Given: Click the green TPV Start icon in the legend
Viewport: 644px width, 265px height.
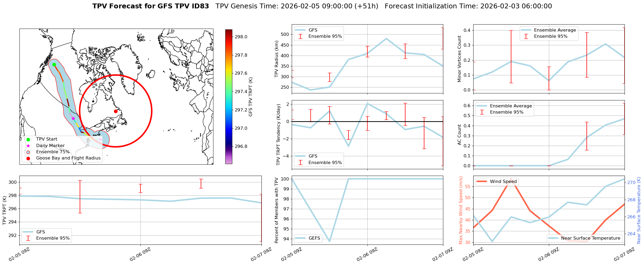Looking at the screenshot, I should [x=28, y=139].
